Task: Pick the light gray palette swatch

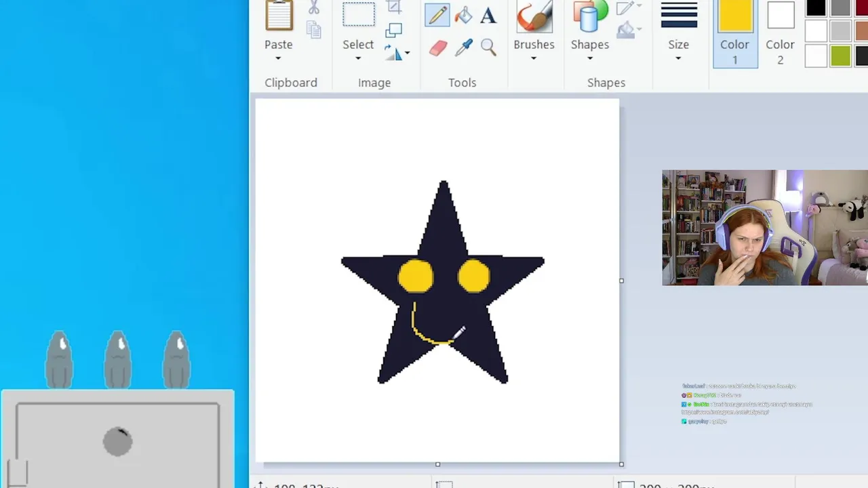Action: coord(840,31)
